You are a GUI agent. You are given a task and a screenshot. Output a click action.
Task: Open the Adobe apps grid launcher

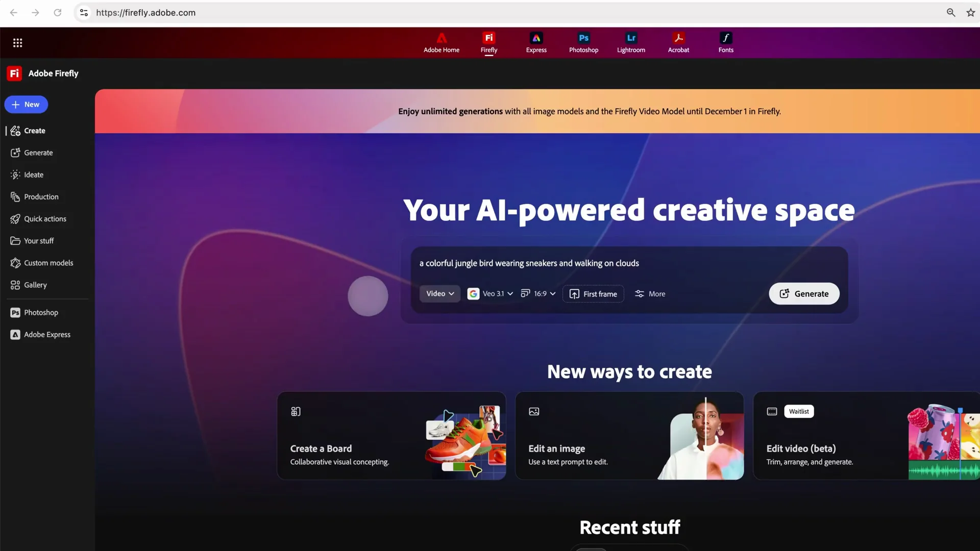pos(18,43)
